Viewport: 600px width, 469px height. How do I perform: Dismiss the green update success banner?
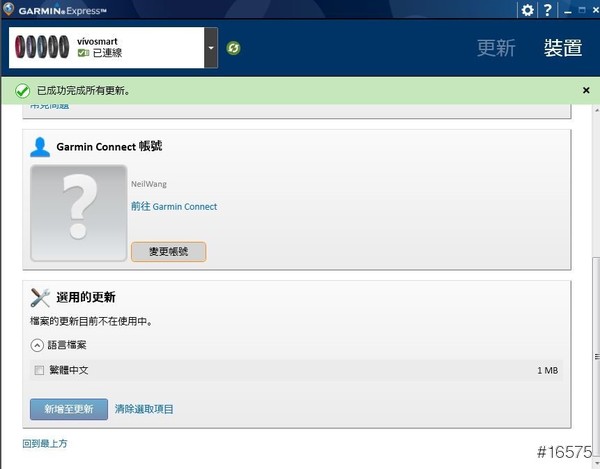586,90
